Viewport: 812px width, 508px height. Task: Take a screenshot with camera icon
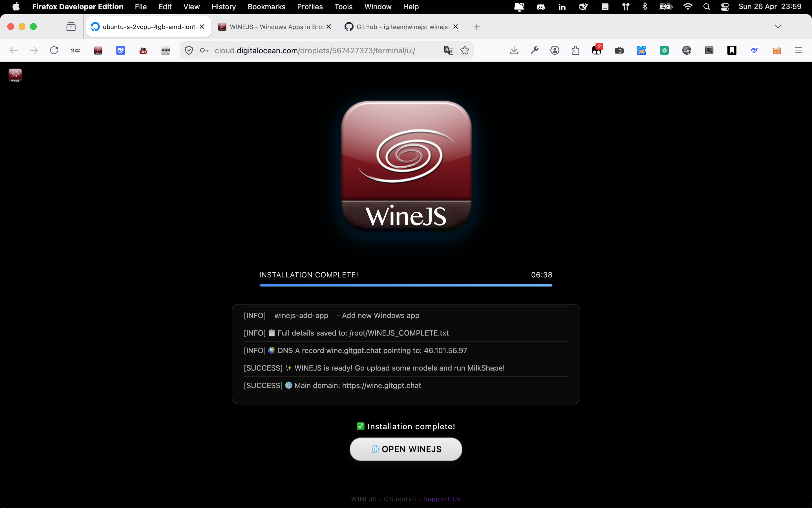pos(619,51)
